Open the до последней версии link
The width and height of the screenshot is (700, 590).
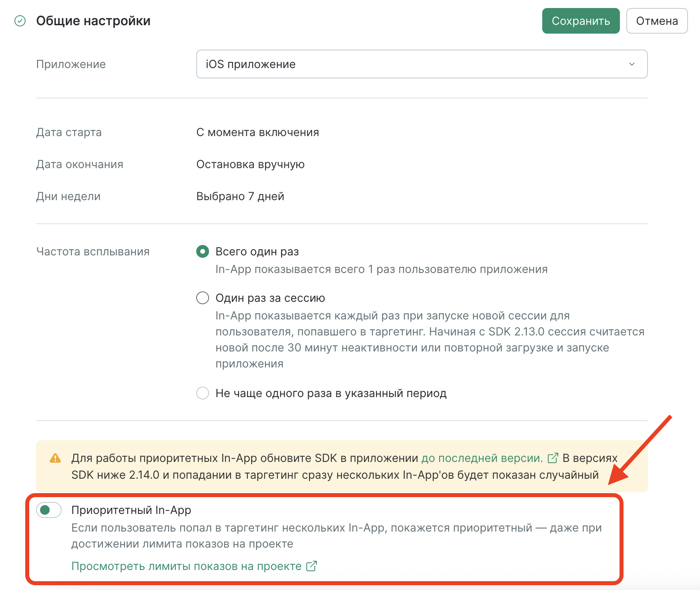click(482, 458)
